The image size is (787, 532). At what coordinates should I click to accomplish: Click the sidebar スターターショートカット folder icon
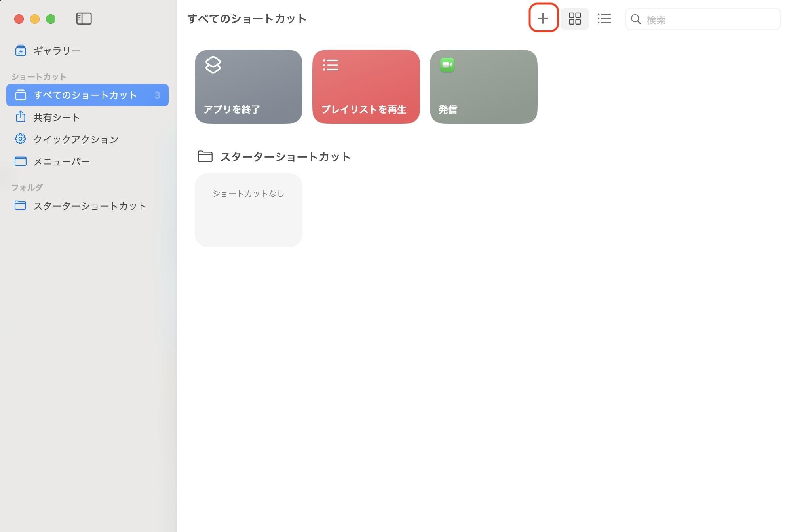coord(21,205)
